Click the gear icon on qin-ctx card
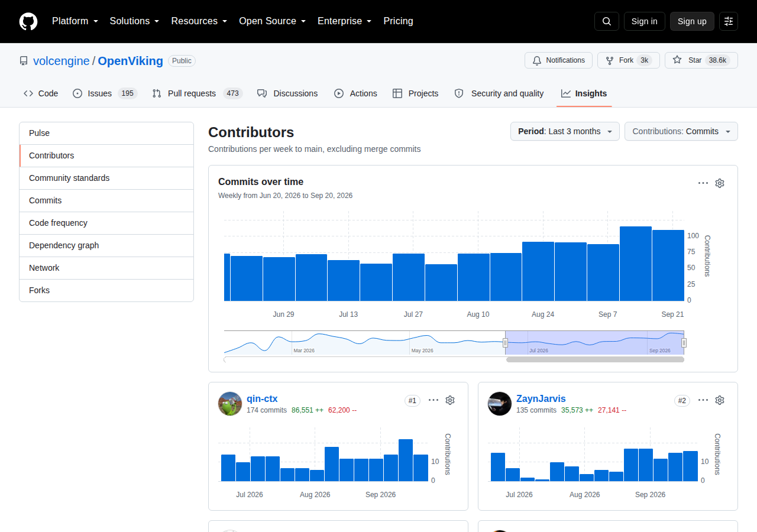The image size is (757, 532). (450, 400)
